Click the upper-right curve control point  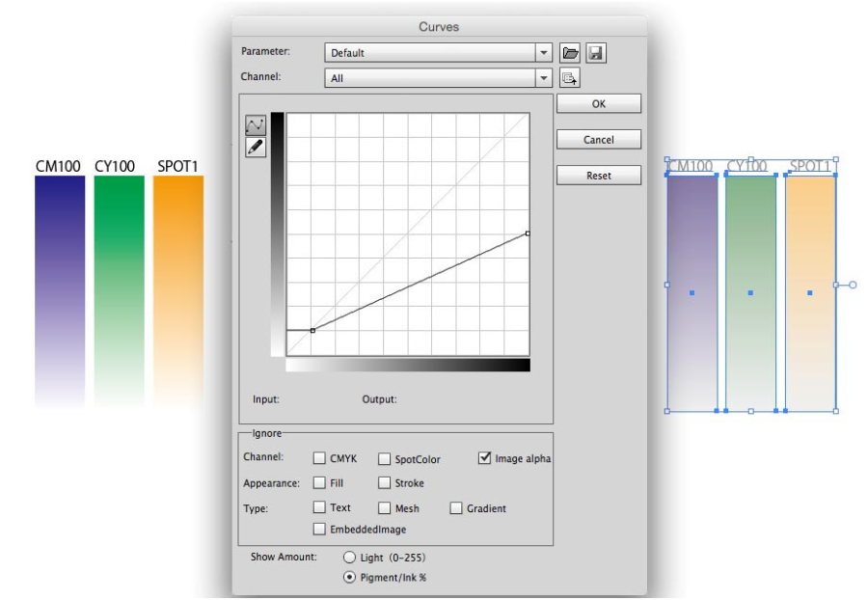pos(528,233)
